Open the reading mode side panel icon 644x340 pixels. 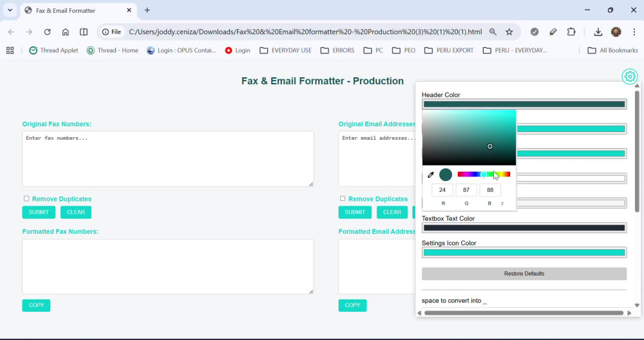point(83,32)
